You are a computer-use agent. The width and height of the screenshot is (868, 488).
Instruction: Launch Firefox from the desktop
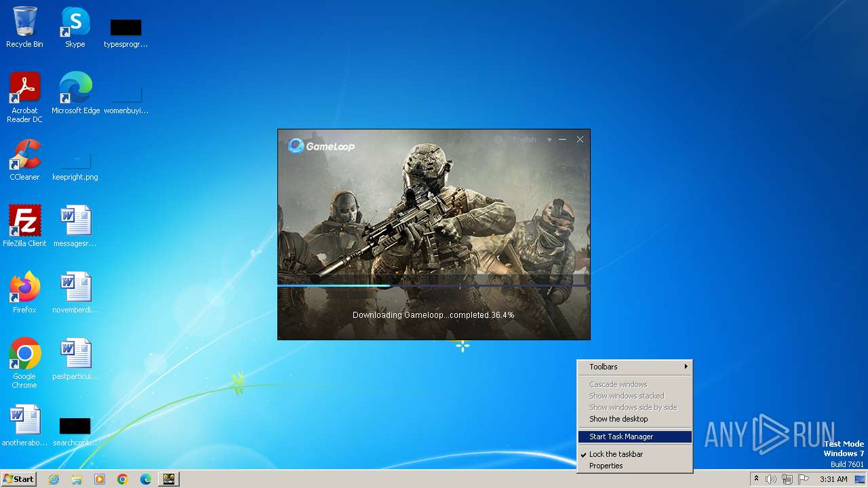(24, 293)
